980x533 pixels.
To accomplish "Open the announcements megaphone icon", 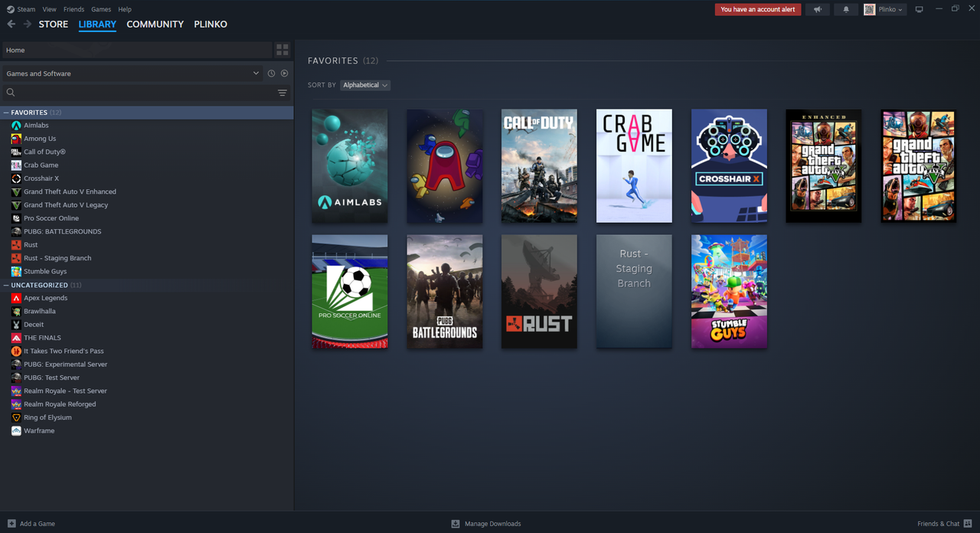I will pyautogui.click(x=818, y=9).
